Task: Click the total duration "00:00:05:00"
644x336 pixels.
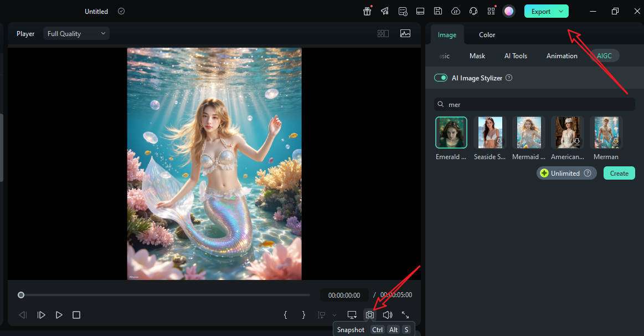Action: 396,295
